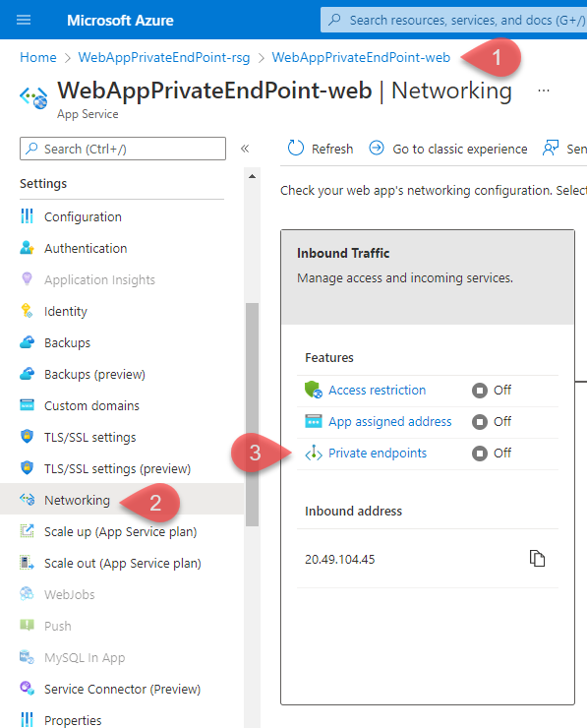This screenshot has height=728, width=587.
Task: Focus the Search resources, services, and docs field
Action: click(454, 20)
